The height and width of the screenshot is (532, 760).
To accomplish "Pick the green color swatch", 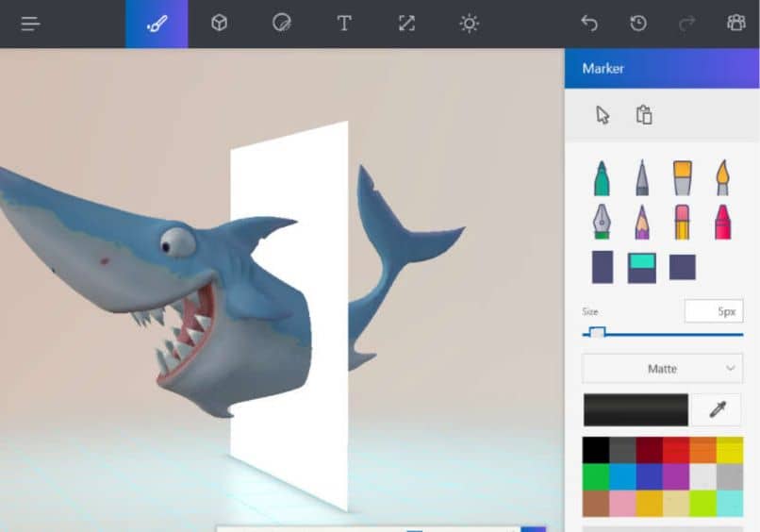I will (596, 476).
